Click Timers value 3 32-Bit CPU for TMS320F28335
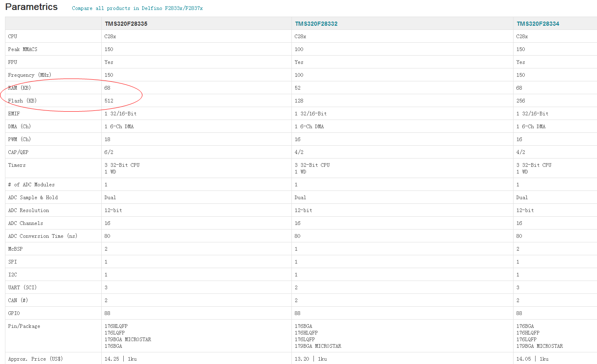Image resolution: width=597 pixels, height=364 pixels. coord(122,165)
